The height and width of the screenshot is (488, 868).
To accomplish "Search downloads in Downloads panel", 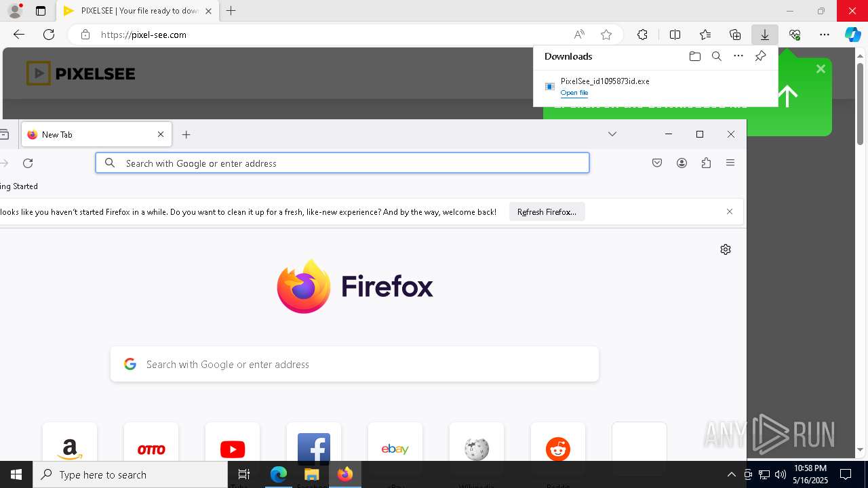I will 717,56.
